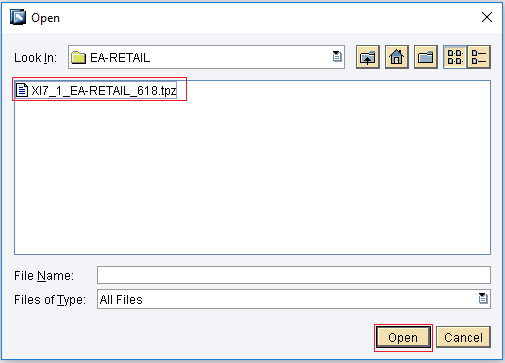Click the Cancel button

coord(463,338)
